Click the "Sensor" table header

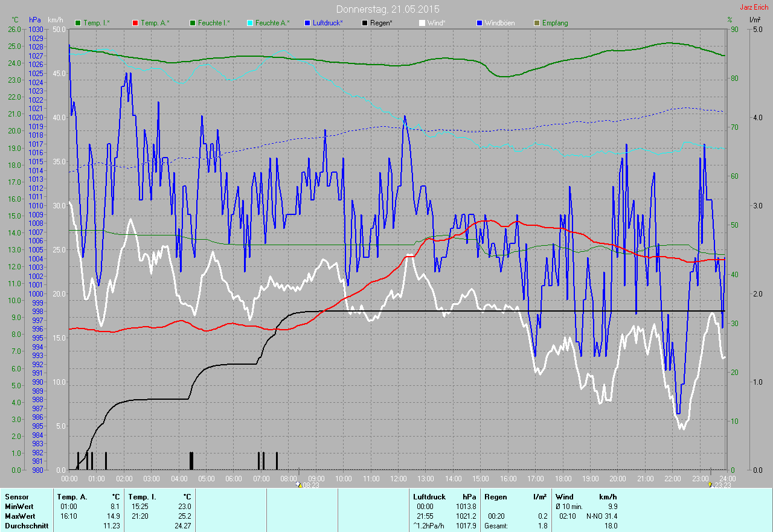(16, 496)
